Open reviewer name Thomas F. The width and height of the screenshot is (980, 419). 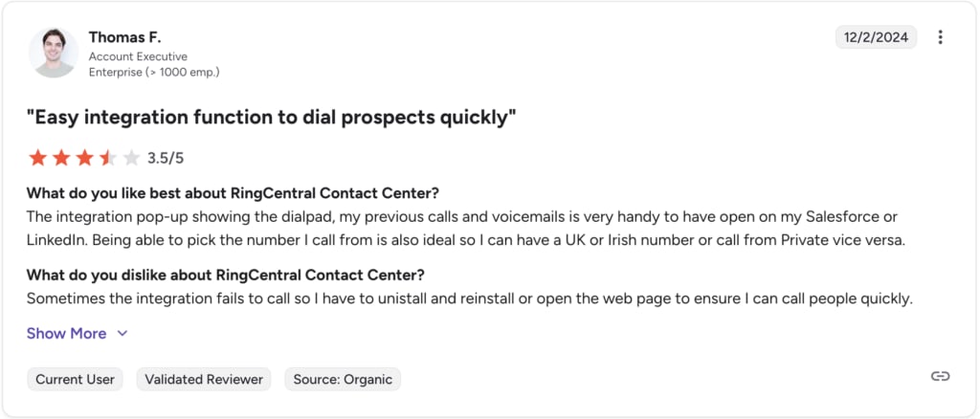(x=124, y=37)
